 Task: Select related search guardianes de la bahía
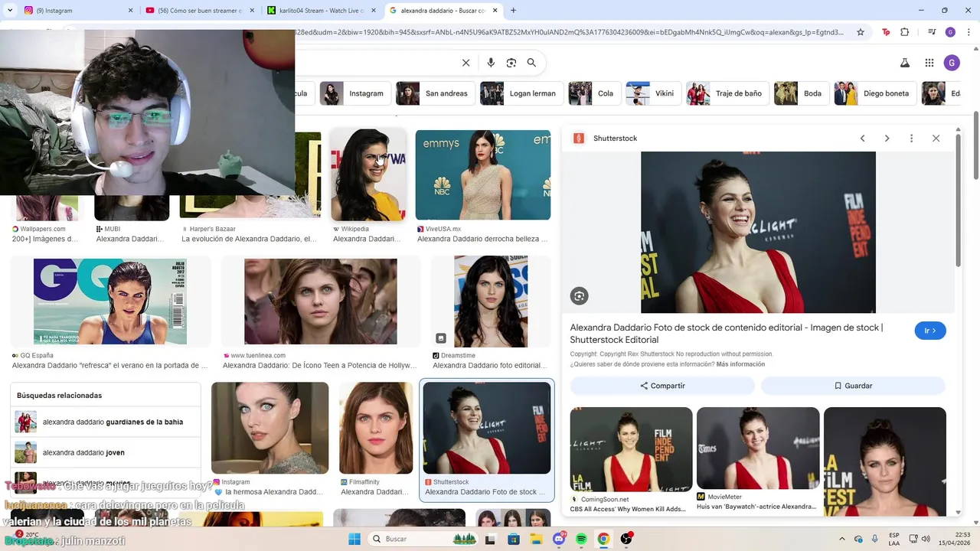(106, 422)
